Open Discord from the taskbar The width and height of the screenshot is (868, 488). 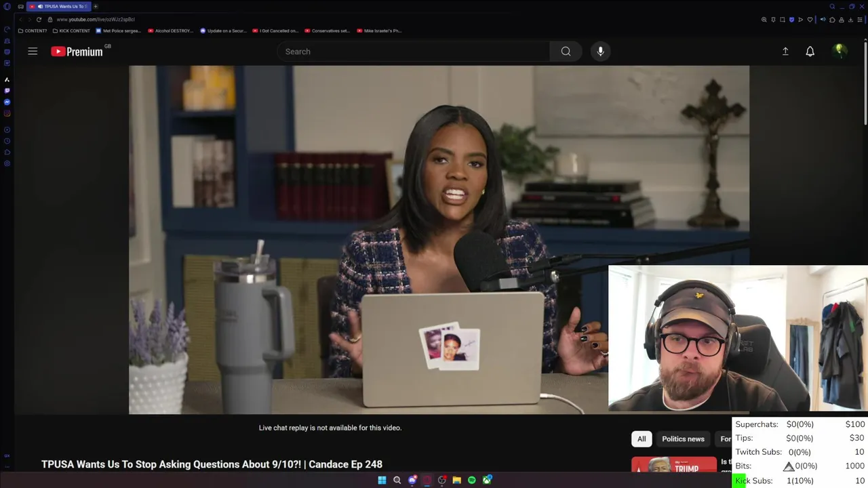coord(412,480)
